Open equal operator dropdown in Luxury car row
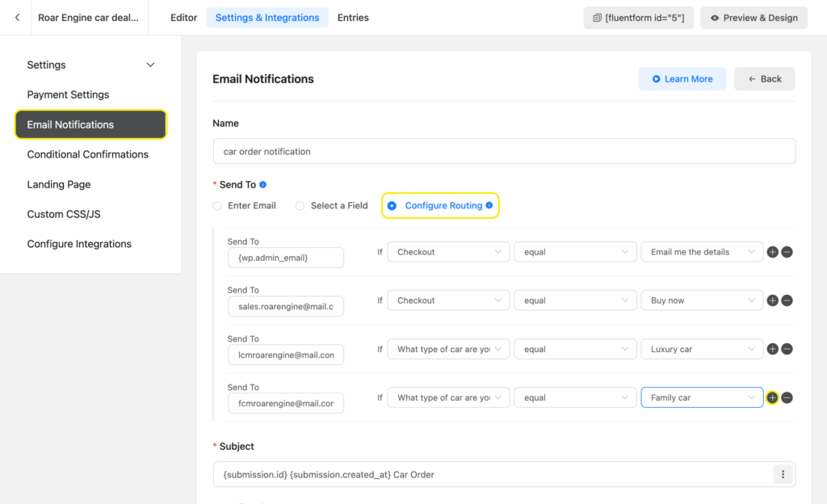827x504 pixels. pos(575,349)
